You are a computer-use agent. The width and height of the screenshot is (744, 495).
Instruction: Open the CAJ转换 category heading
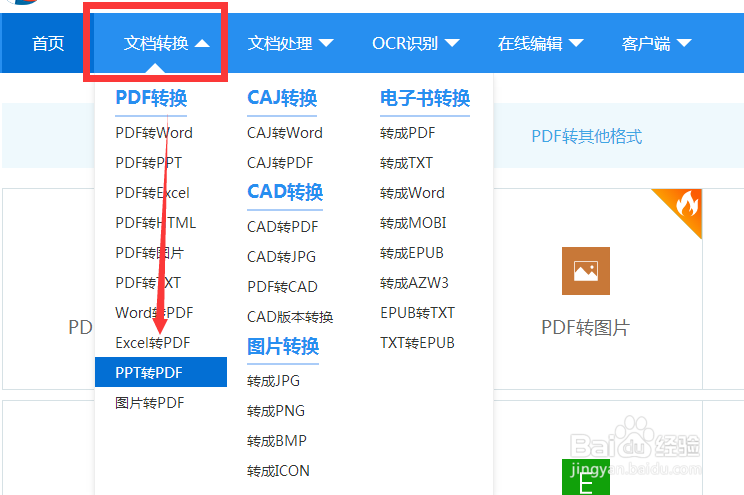[282, 98]
